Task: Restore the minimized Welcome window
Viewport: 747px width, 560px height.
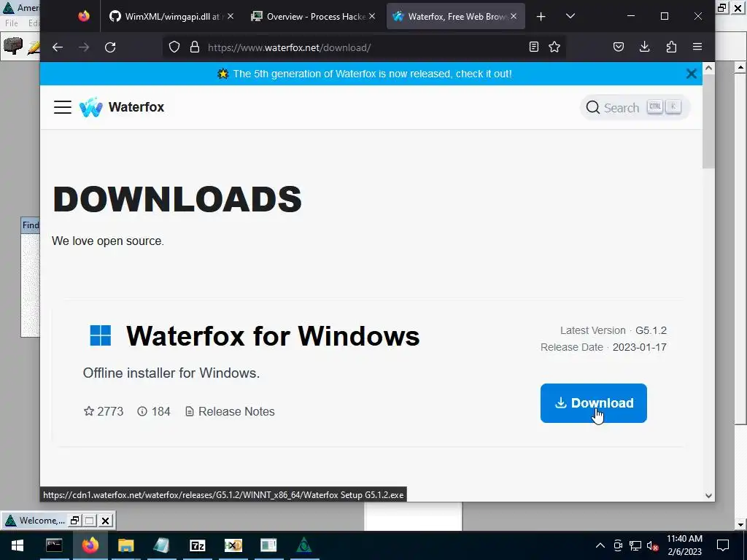Action: 75,521
